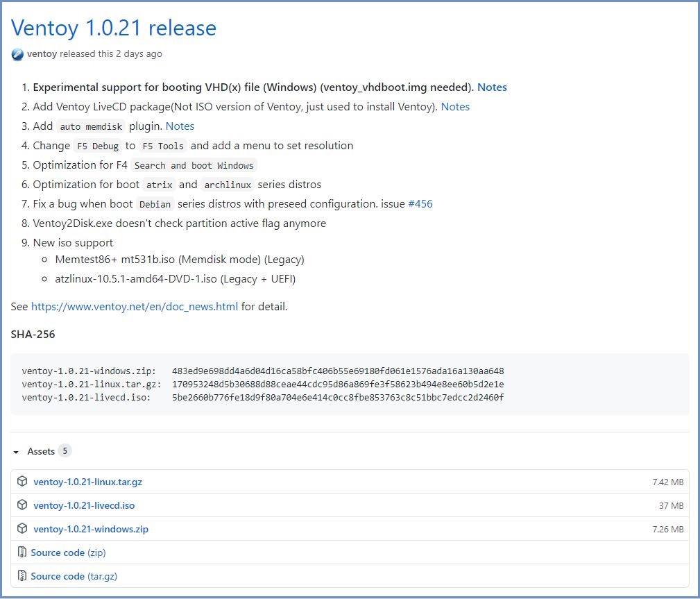
Task: Visit the ventoy.net doc_news.html link
Action: coord(135,307)
